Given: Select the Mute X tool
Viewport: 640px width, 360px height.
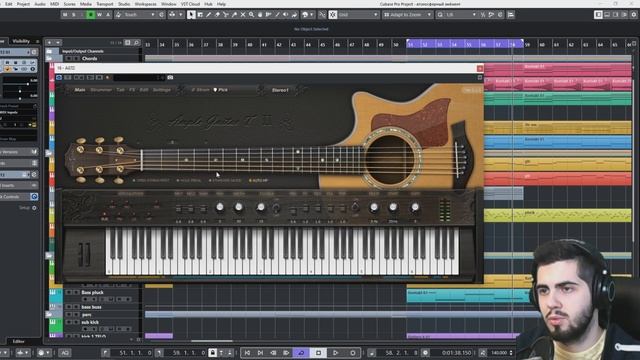Looking at the screenshot, I should (x=243, y=15).
